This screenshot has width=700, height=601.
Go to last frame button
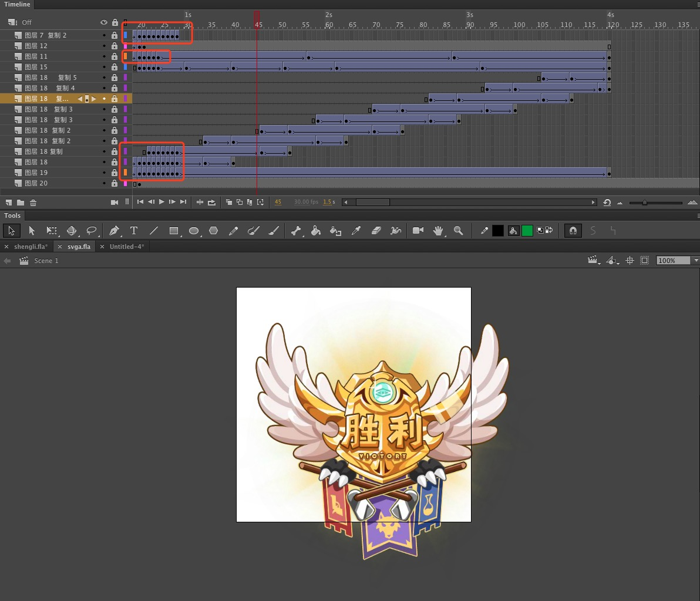[x=183, y=202]
